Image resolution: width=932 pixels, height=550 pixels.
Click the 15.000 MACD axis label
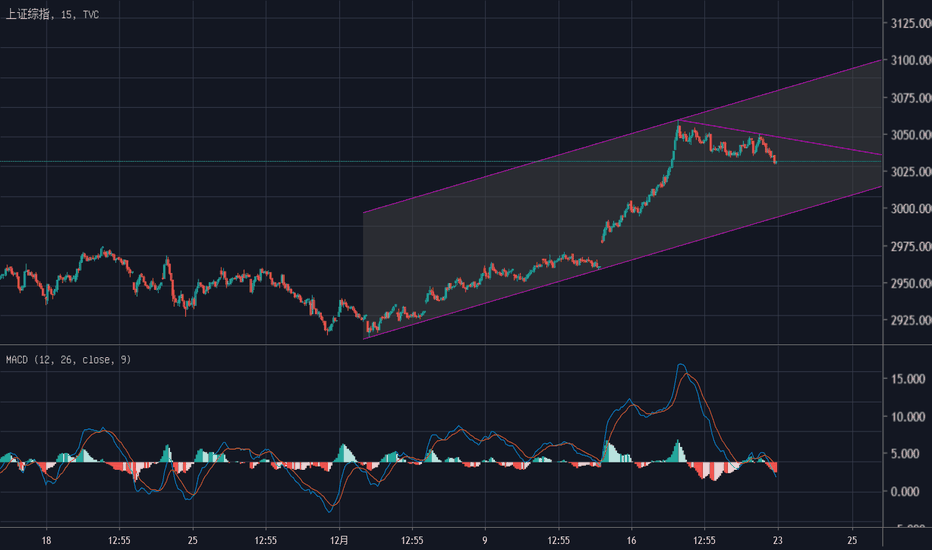[x=908, y=379]
